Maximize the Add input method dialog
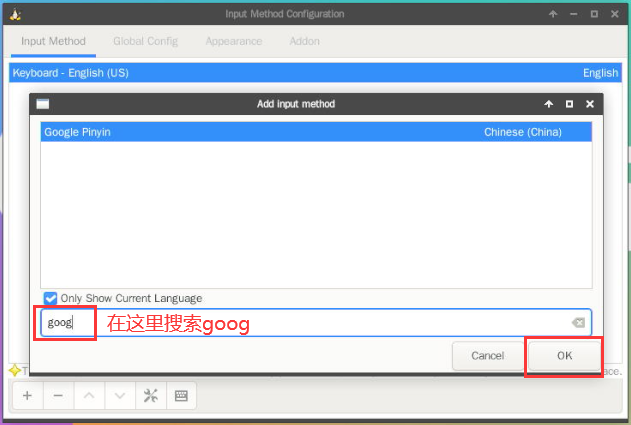The width and height of the screenshot is (631, 425). 569,104
